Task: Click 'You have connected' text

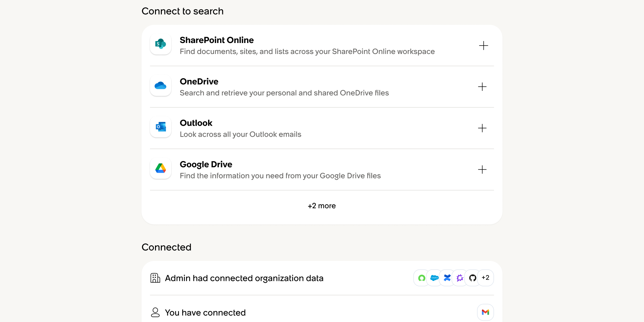Action: 205,313
